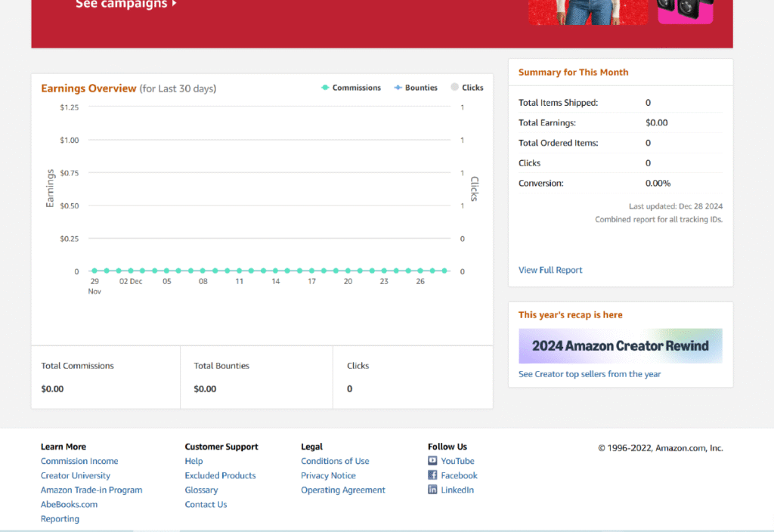Open the Commission Income link

tap(79, 461)
